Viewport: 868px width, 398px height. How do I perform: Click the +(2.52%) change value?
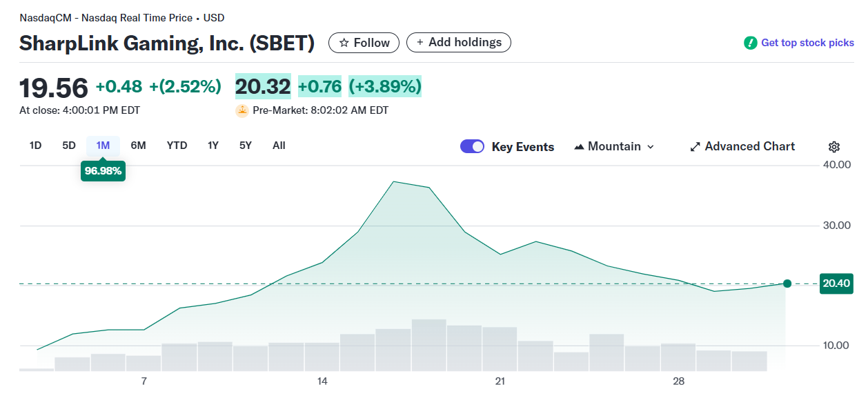click(x=185, y=87)
